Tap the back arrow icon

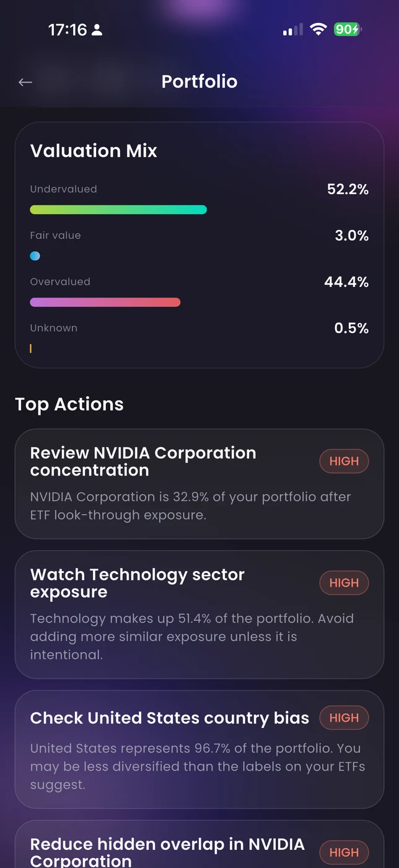pyautogui.click(x=25, y=82)
